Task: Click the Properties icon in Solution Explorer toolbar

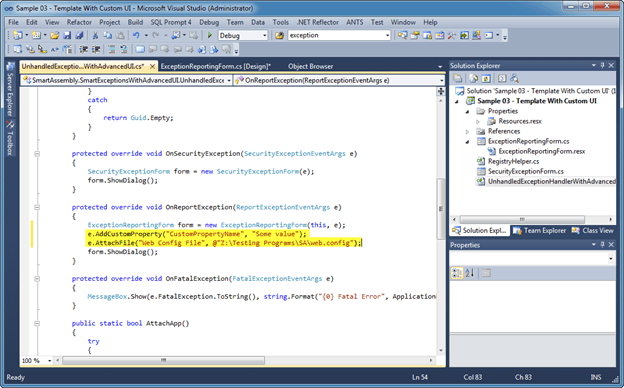Action: [458, 78]
